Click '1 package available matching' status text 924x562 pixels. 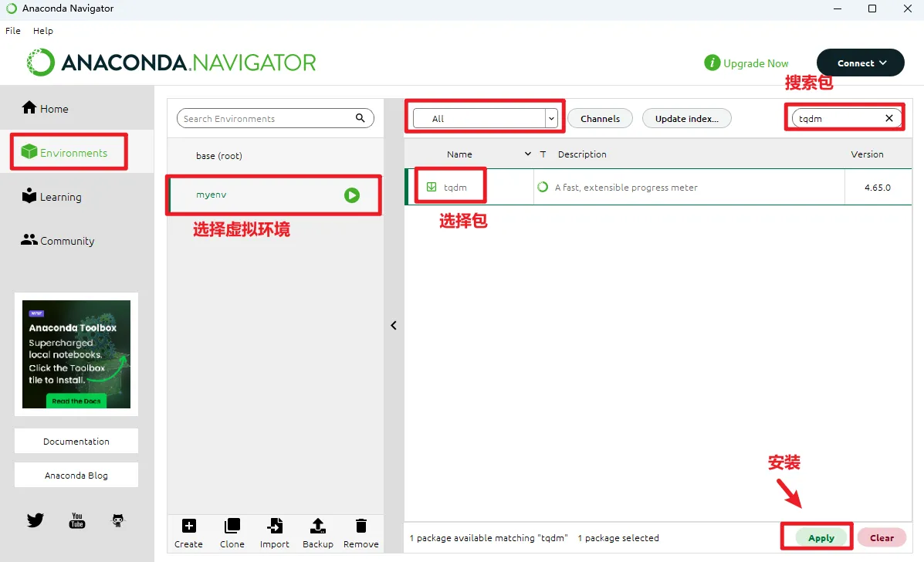click(x=489, y=538)
